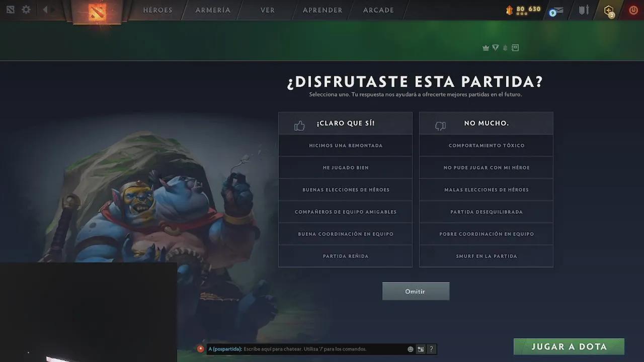Open the chat channel expand icon
Viewport: 644px width, 362px height.
(x=421, y=349)
